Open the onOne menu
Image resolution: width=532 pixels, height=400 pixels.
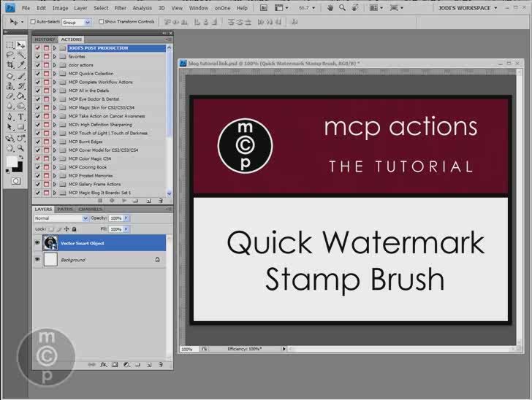point(222,8)
